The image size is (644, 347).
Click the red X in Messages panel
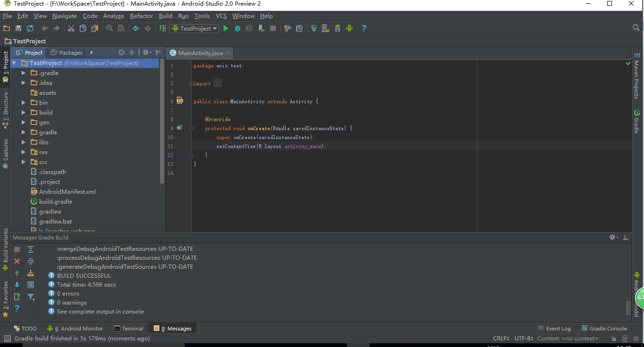point(17,261)
